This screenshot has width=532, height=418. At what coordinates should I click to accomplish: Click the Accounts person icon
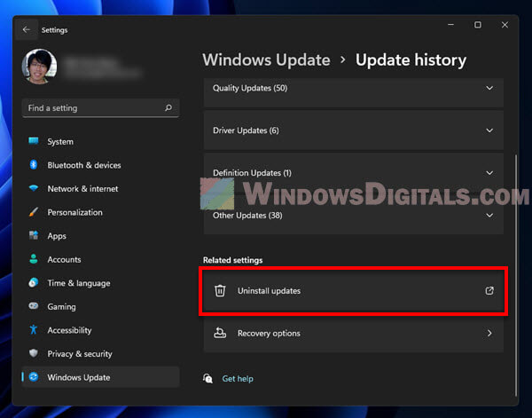(x=34, y=259)
